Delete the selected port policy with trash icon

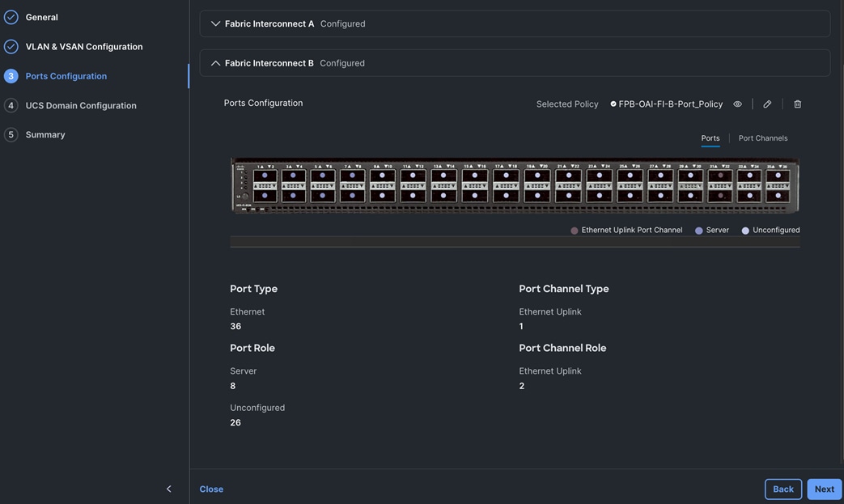click(797, 104)
